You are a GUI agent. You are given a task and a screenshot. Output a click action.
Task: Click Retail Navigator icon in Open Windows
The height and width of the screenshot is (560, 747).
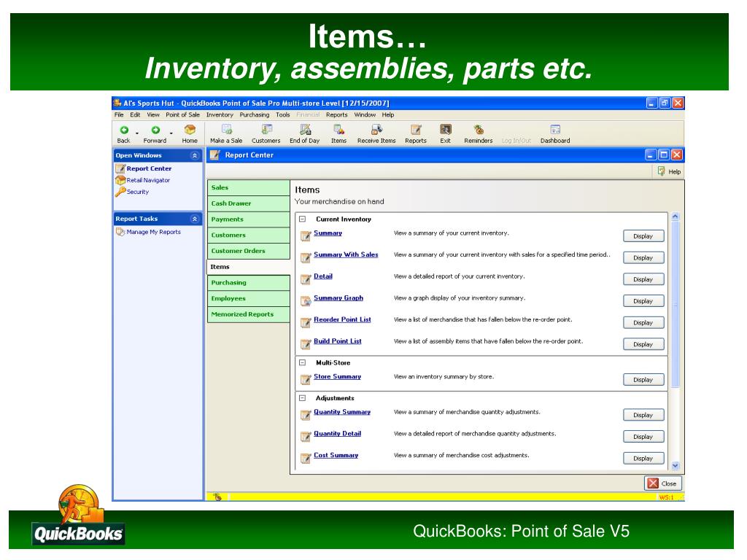(x=120, y=180)
